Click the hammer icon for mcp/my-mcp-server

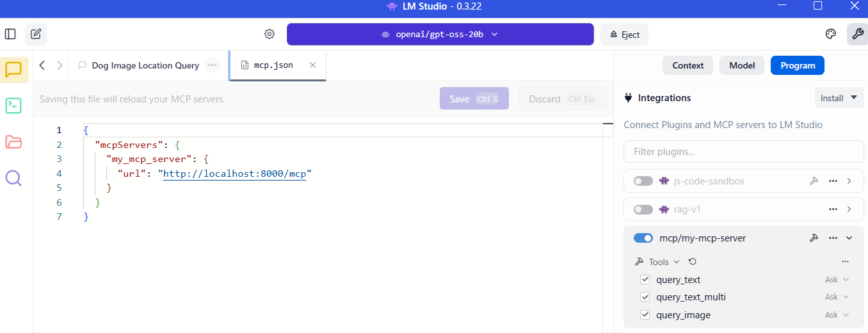[x=814, y=238]
